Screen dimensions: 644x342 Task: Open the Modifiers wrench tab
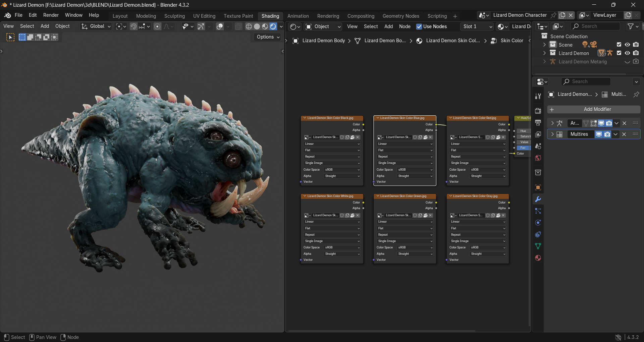538,199
